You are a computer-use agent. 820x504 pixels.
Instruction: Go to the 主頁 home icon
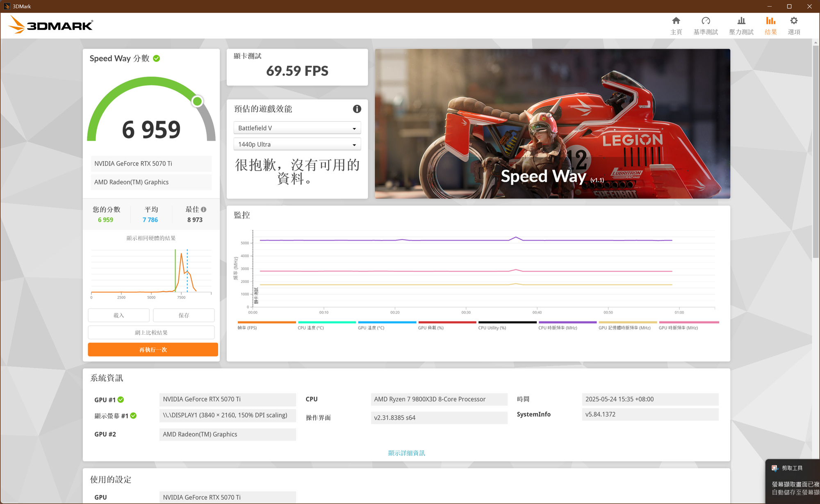tap(676, 21)
